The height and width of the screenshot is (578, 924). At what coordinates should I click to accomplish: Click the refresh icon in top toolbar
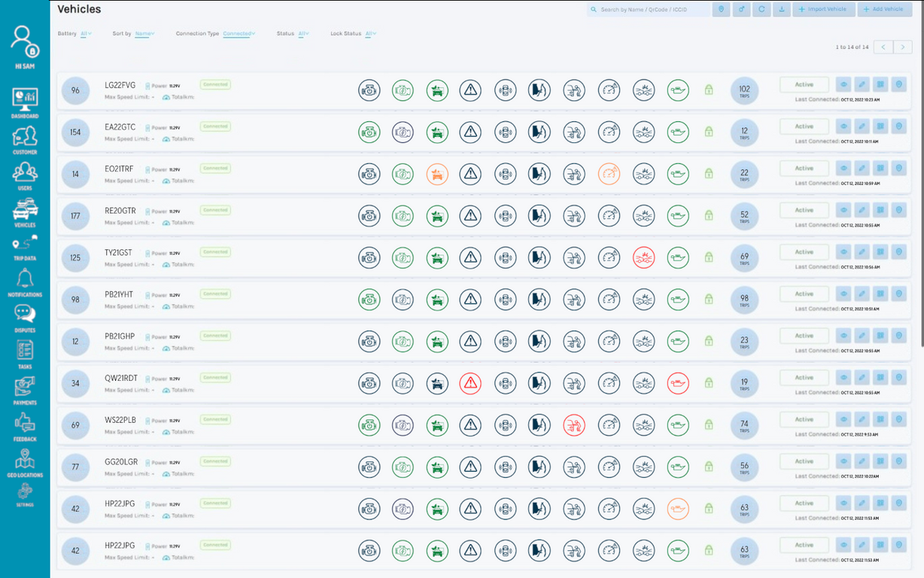(x=761, y=9)
